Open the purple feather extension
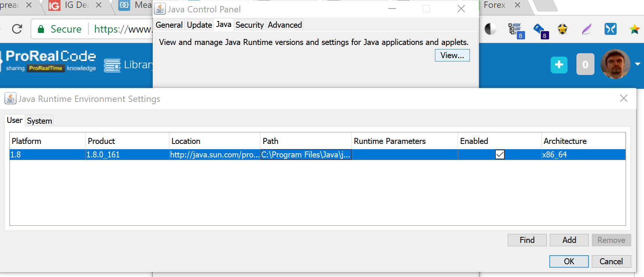 pyautogui.click(x=587, y=29)
